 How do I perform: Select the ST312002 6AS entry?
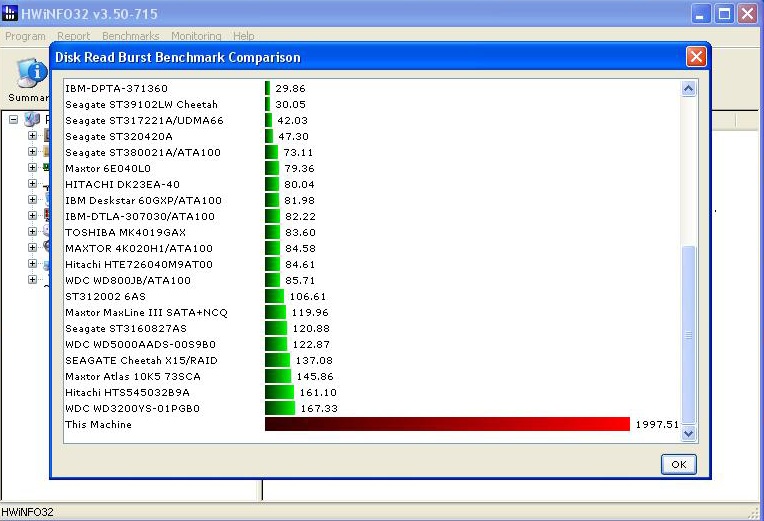coord(105,296)
